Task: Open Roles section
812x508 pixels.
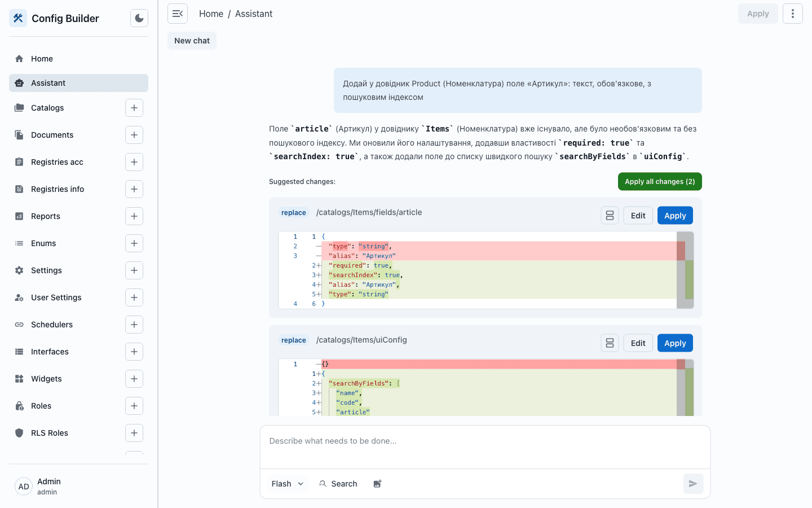Action: point(41,406)
